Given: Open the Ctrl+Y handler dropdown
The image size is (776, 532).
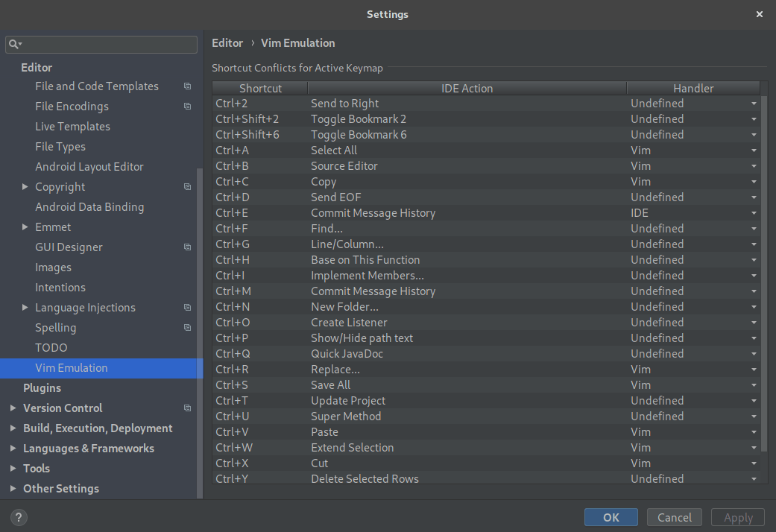Looking at the screenshot, I should pyautogui.click(x=753, y=478).
